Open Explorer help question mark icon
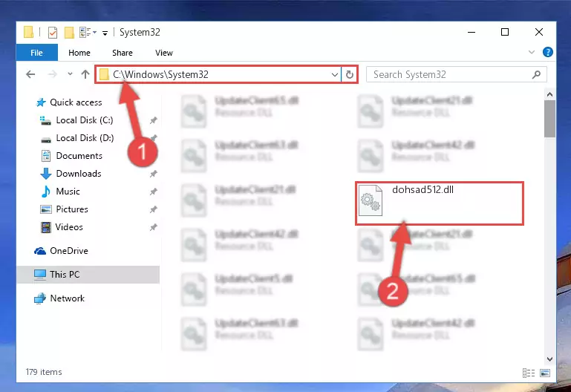 point(548,53)
